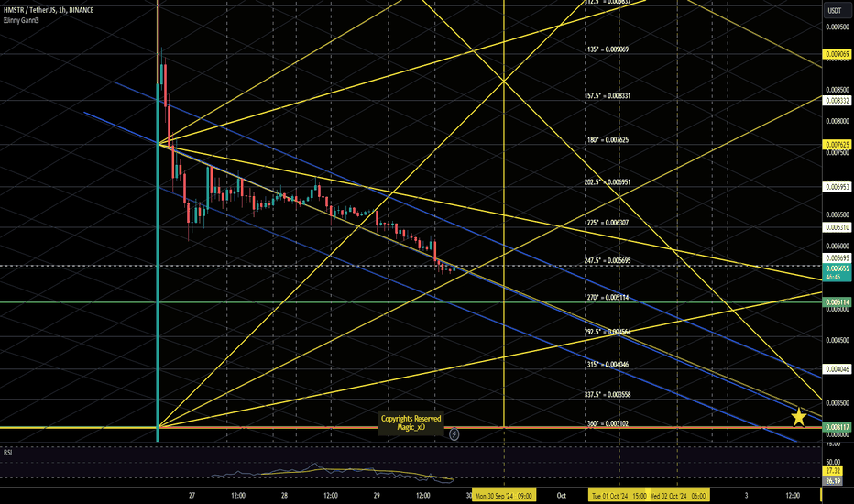
Task: Click the white 0.005695 price axis label
Action: click(838, 257)
